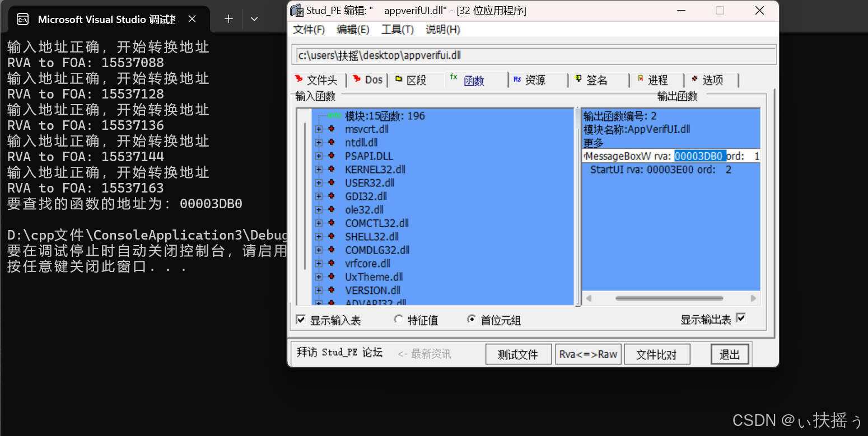The width and height of the screenshot is (868, 436).
Task: Click the 模块:15函数: 196 root entry
Action: 385,116
